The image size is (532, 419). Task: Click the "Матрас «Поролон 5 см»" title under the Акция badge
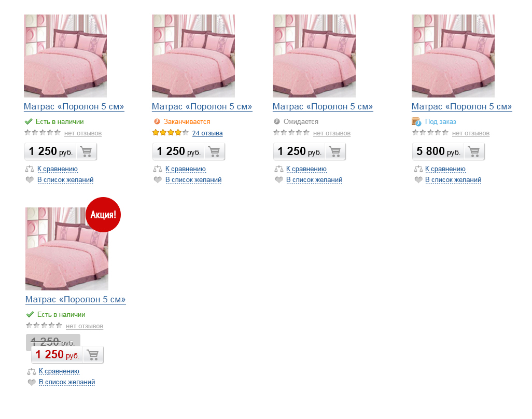(x=75, y=300)
